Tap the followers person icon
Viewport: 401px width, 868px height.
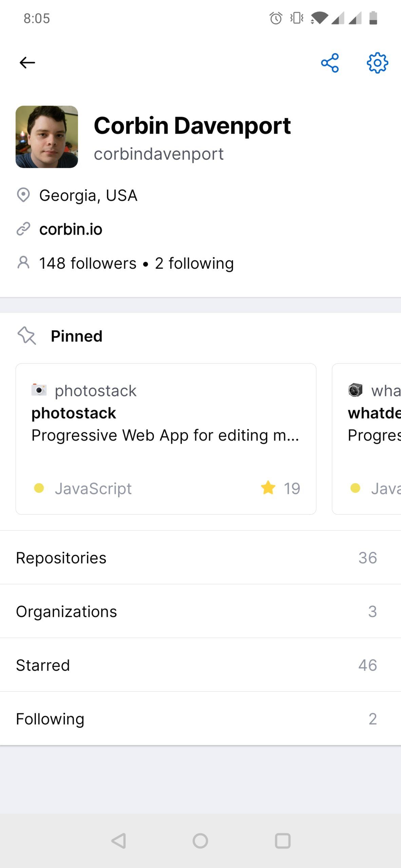click(x=23, y=263)
